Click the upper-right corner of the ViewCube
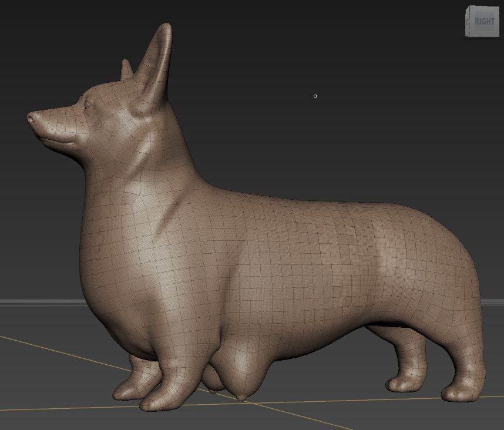This screenshot has width=504, height=430. pos(498,8)
